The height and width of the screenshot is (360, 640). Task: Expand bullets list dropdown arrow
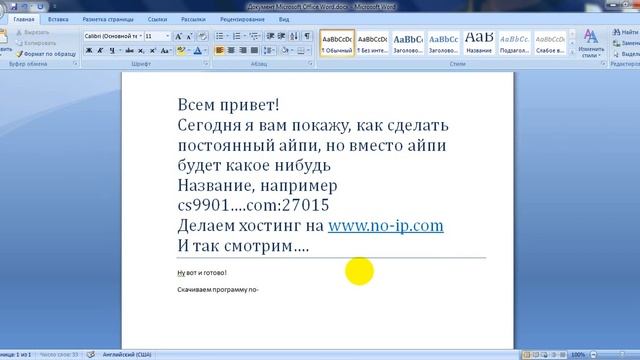coord(227,36)
